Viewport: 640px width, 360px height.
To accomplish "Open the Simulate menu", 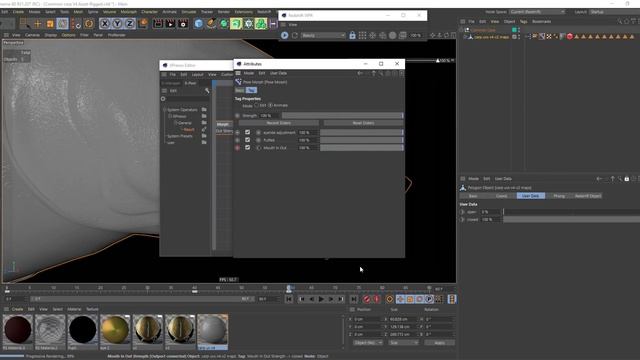I will [188, 12].
